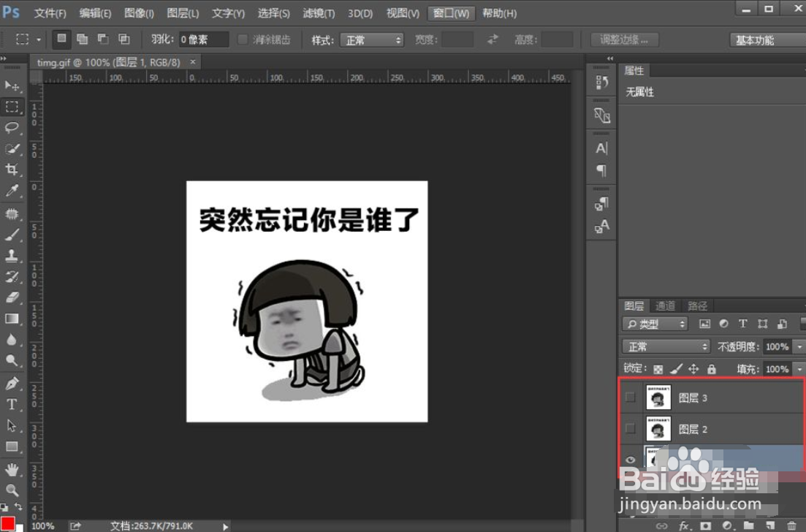Select the Path Selection tool
Viewport: 806px width, 532px height.
(12, 425)
